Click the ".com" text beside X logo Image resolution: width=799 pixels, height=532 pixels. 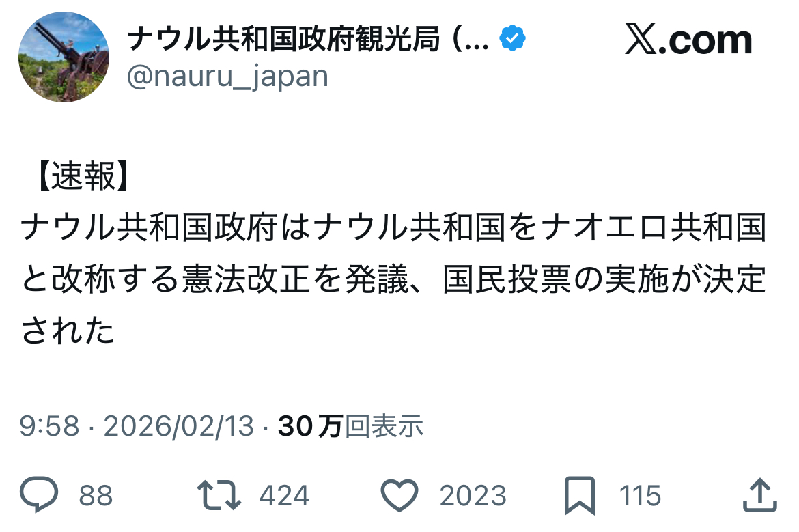click(x=710, y=41)
